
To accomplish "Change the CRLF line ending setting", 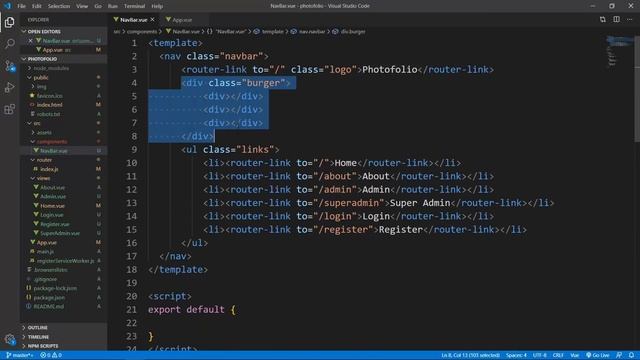I will click(x=558, y=356).
